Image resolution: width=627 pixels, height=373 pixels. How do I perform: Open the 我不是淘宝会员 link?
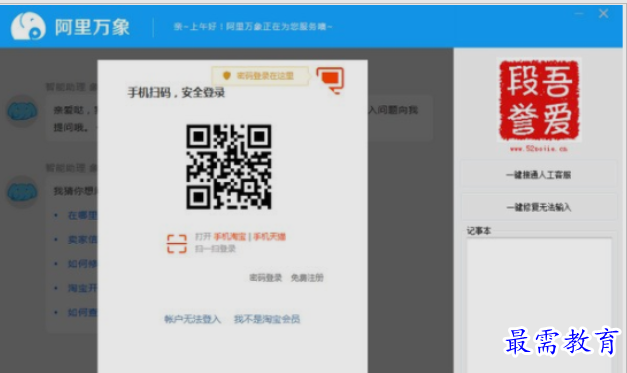(x=267, y=319)
